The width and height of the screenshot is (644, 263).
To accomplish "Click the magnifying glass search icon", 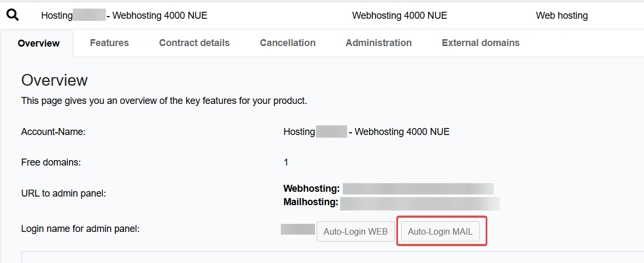I will pyautogui.click(x=12, y=15).
